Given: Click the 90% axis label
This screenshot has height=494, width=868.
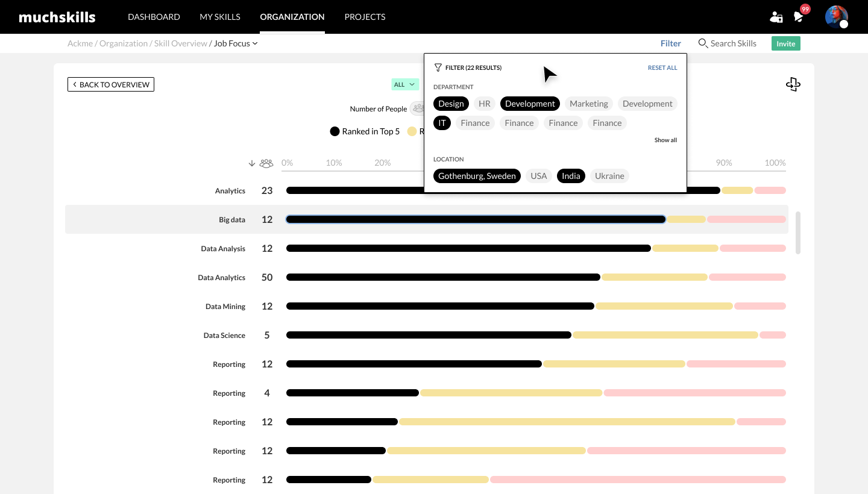Looking at the screenshot, I should click(724, 163).
